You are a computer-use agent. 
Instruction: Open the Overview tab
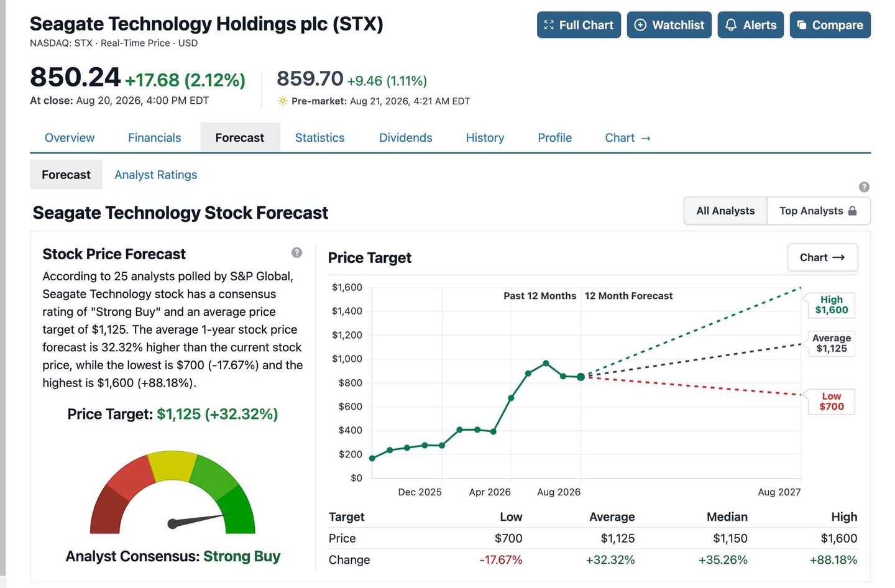pyautogui.click(x=70, y=137)
